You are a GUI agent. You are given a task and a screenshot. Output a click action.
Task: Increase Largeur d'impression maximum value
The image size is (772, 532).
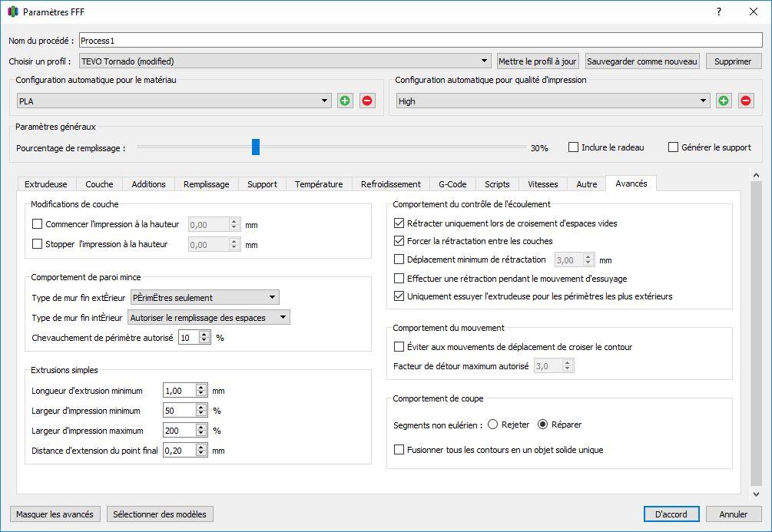click(201, 427)
